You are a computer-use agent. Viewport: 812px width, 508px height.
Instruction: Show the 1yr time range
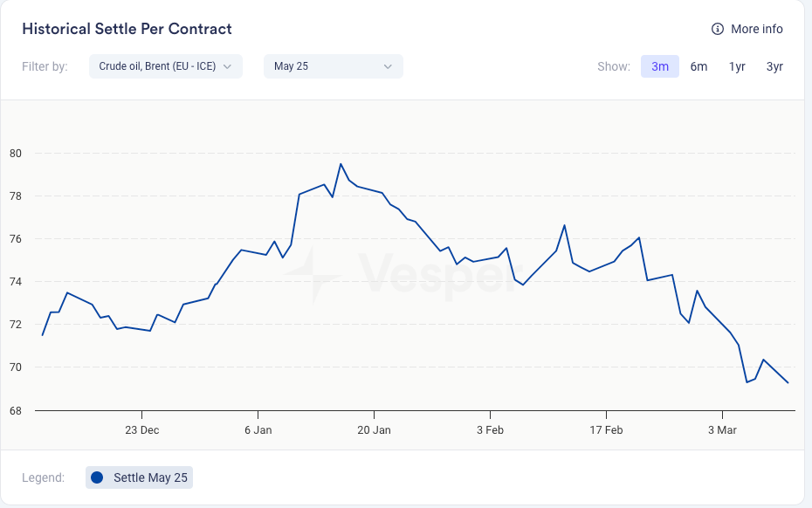[x=737, y=66]
